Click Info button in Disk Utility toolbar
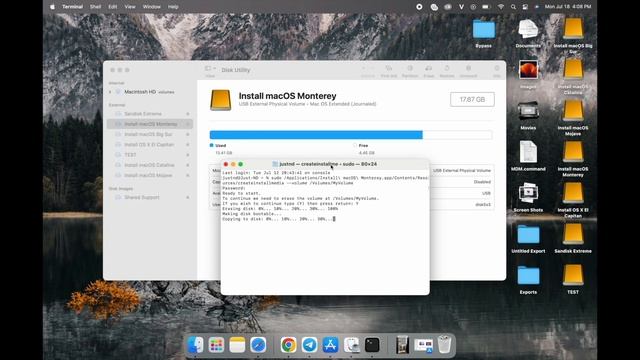The width and height of the screenshot is (640, 360). pyautogui.click(x=497, y=71)
